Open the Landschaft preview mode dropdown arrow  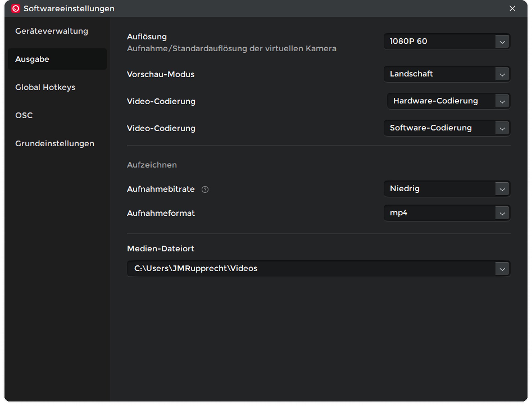(x=502, y=75)
